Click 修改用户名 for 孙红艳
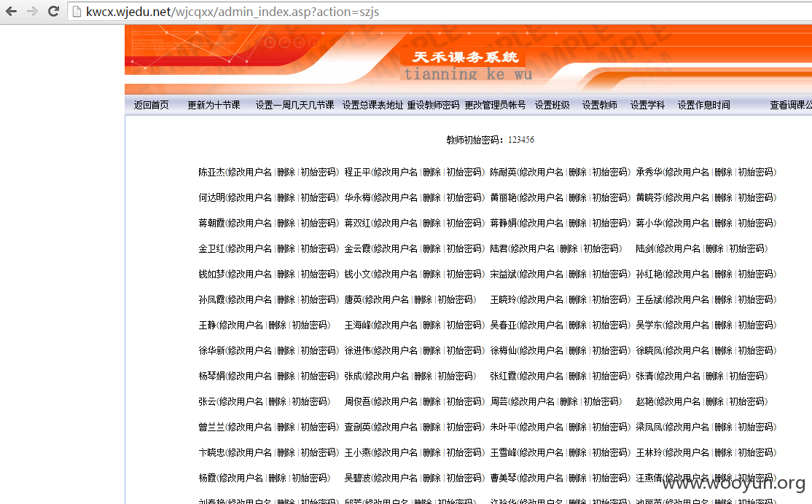Viewport: 812px width, 504px height. (x=687, y=274)
